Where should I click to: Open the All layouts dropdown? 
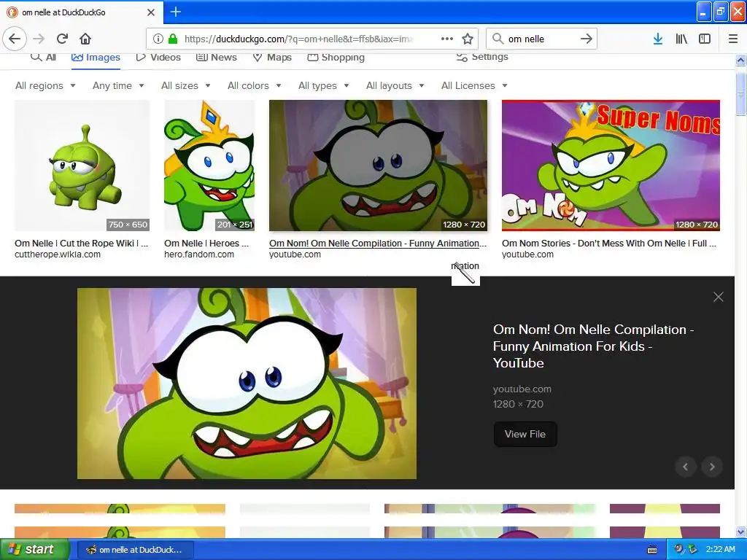pyautogui.click(x=395, y=86)
